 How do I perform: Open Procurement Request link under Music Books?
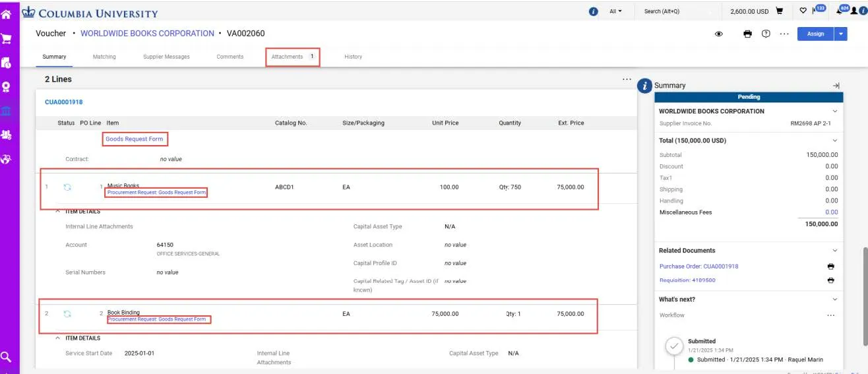[157, 193]
